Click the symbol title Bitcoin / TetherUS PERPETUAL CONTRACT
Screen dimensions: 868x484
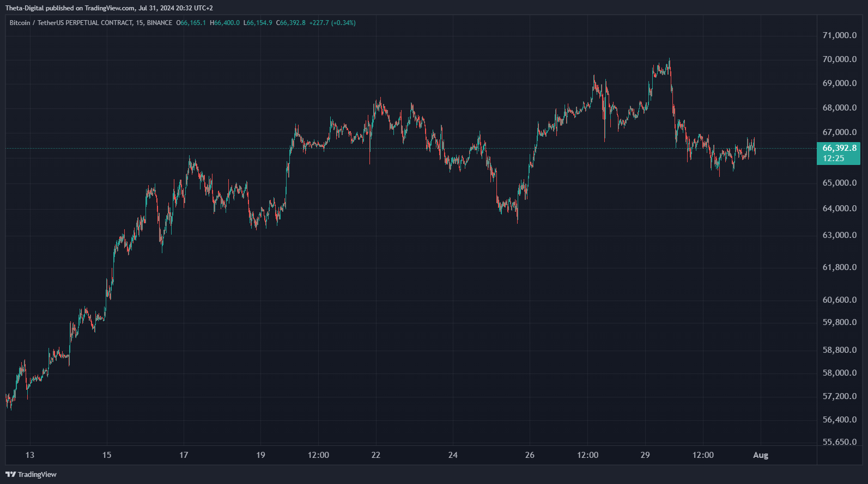pos(71,23)
